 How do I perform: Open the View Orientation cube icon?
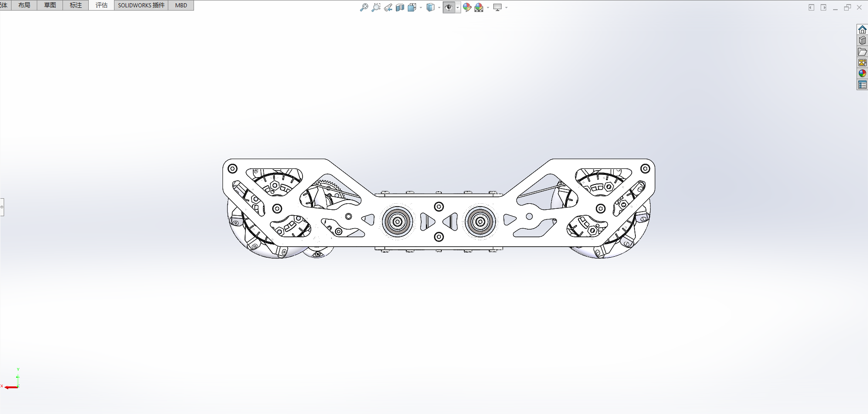pos(412,7)
